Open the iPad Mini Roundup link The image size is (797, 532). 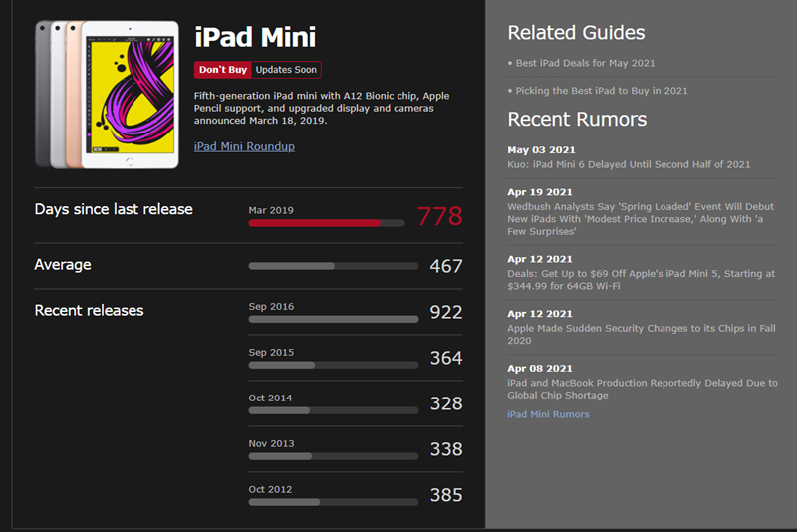click(244, 146)
